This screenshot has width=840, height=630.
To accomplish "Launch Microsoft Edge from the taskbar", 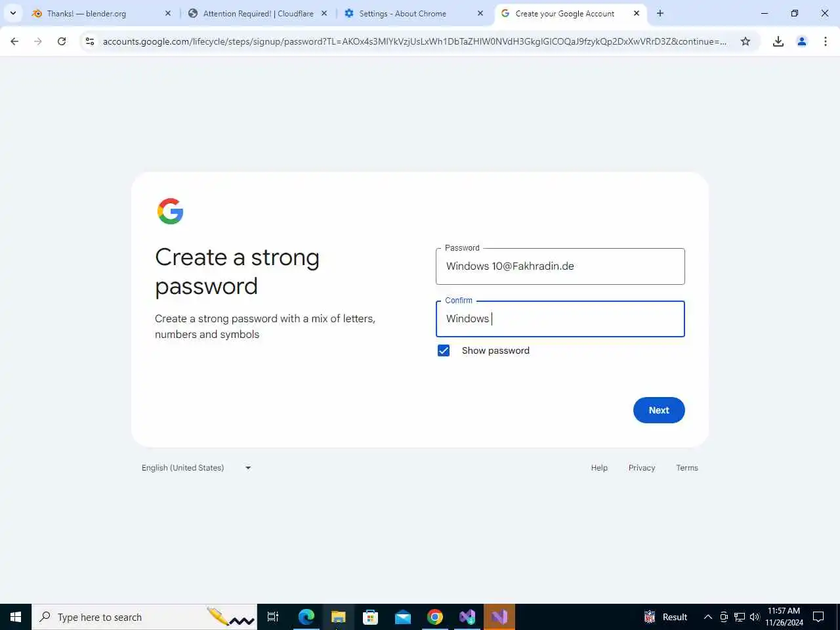I will 306,617.
